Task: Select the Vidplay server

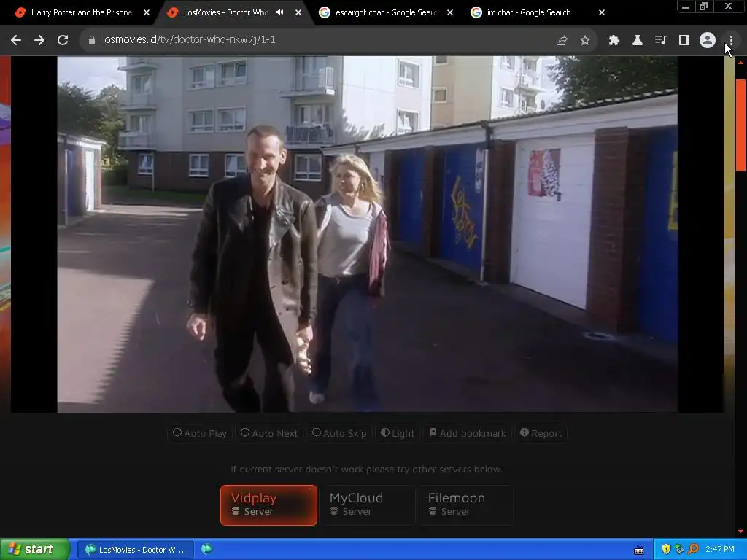Action: (x=268, y=505)
